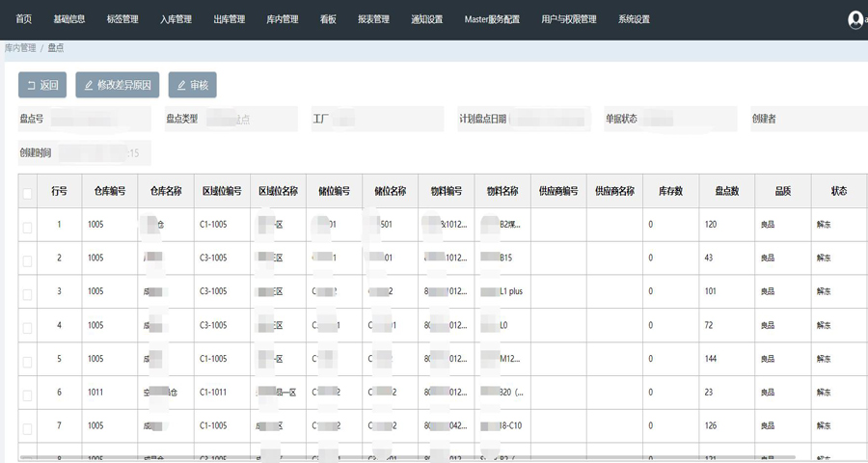Expand the 入库管理 menu
868x463 pixels.
(176, 19)
